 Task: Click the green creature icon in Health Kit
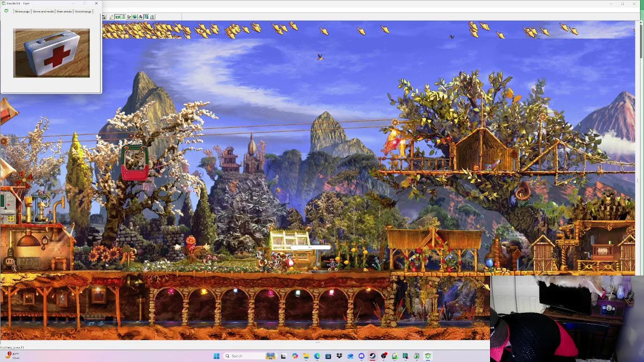pyautogui.click(x=7, y=11)
